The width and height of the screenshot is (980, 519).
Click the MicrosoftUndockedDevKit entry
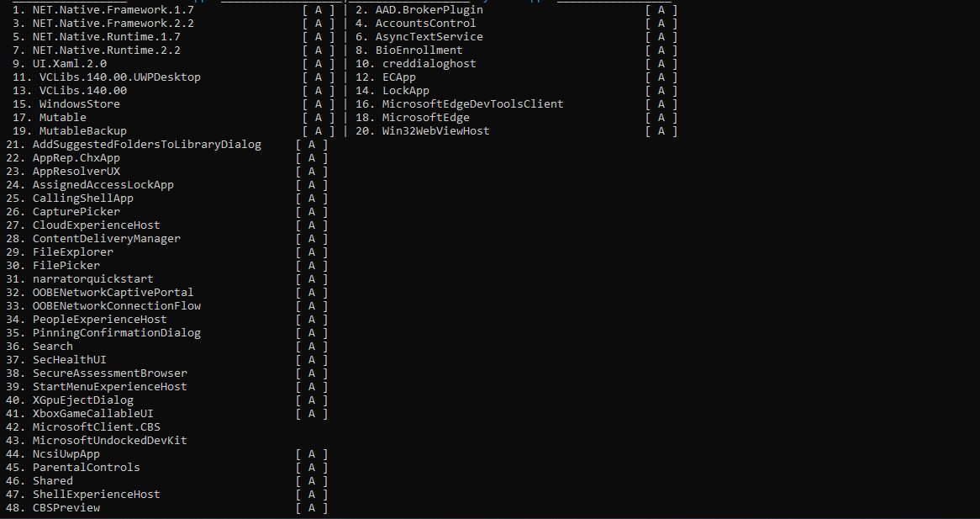pyautogui.click(x=109, y=441)
